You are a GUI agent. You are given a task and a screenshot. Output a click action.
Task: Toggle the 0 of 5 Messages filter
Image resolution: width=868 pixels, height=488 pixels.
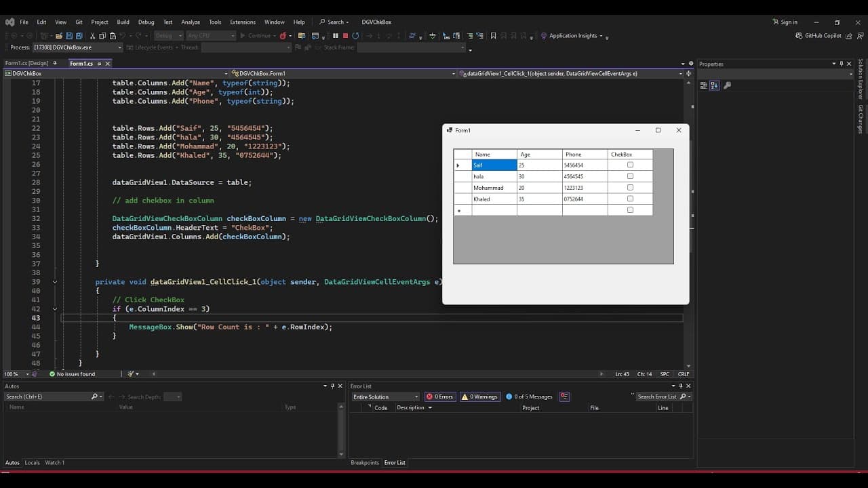click(x=529, y=396)
